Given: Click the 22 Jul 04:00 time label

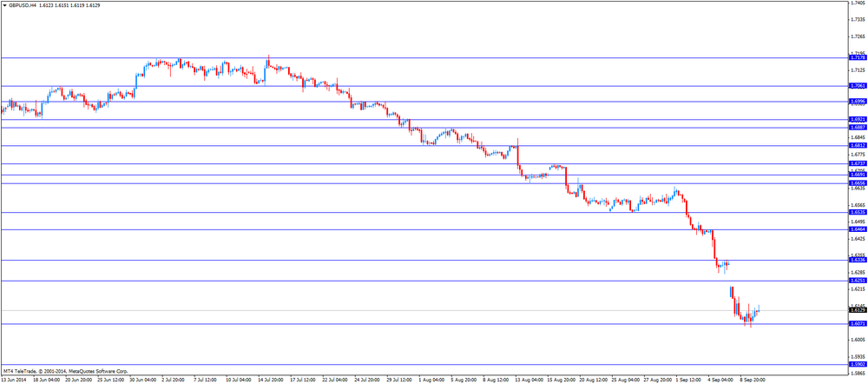Looking at the screenshot, I should pyautogui.click(x=335, y=381).
